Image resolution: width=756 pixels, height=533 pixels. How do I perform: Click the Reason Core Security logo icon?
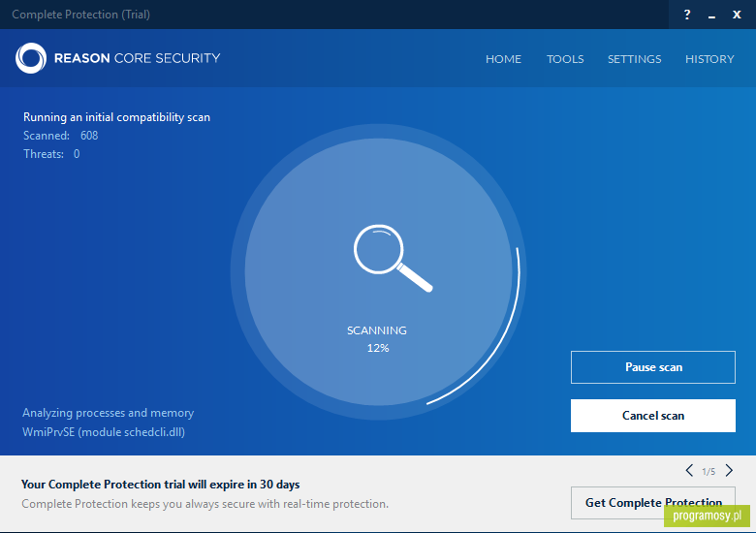pos(31,58)
